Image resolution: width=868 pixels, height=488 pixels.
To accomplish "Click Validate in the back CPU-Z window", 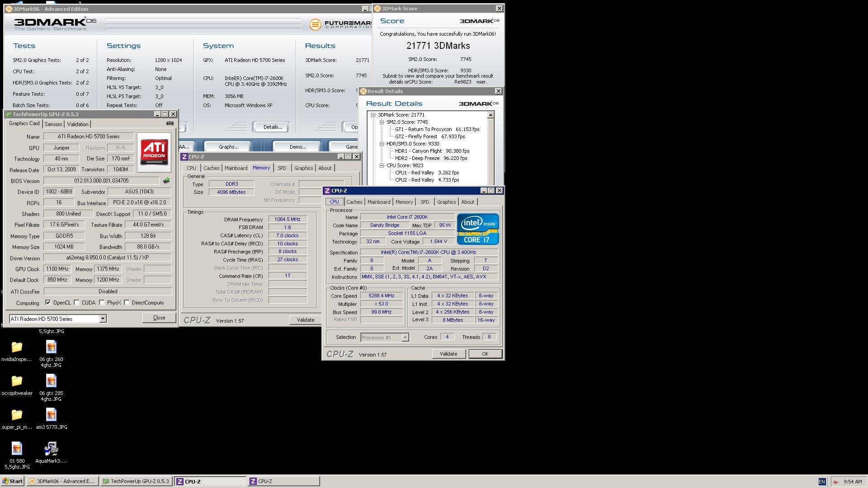I will [305, 320].
